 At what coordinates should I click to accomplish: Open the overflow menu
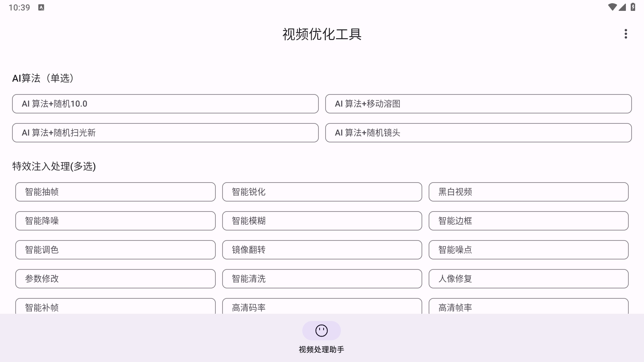[625, 34]
